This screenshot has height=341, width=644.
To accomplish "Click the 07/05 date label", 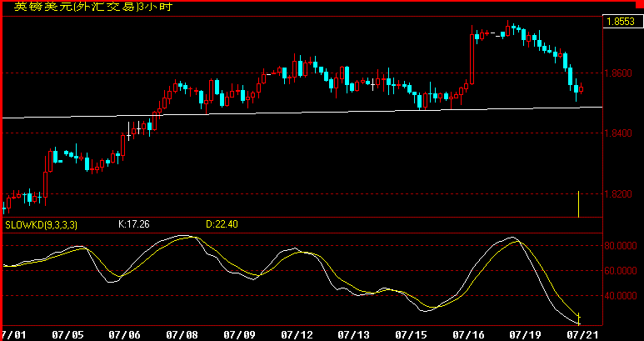I will [67, 335].
